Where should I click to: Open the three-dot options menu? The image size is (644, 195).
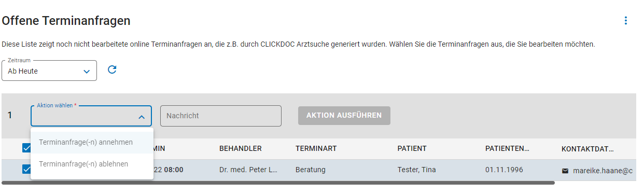[x=626, y=21]
